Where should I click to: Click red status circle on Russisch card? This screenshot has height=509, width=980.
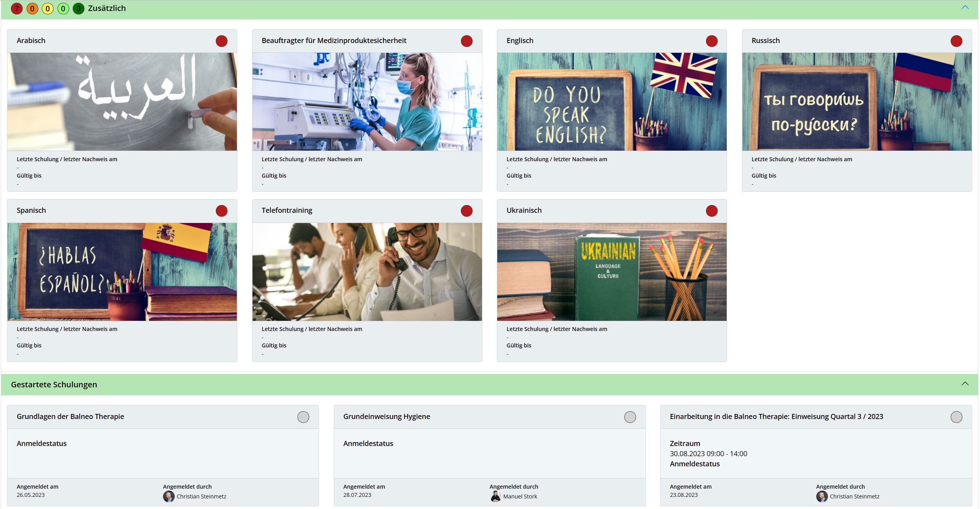tap(956, 41)
